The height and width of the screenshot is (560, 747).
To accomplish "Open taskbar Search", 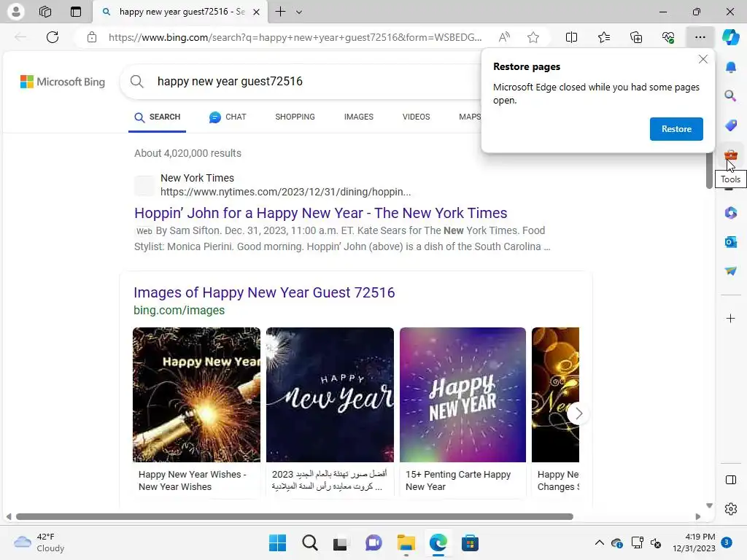I will [x=309, y=542].
